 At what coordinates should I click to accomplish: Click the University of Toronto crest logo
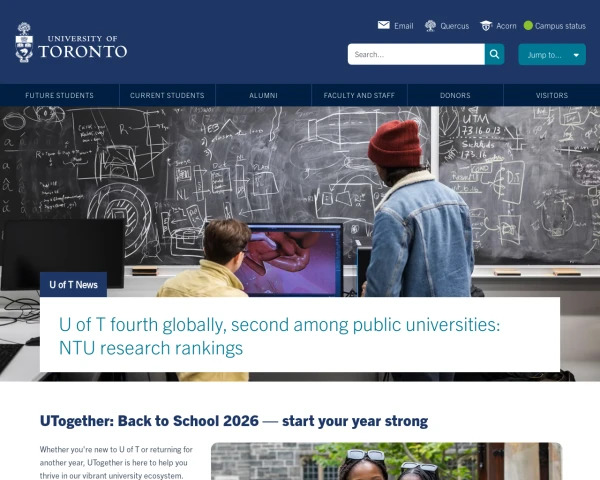coord(24,42)
